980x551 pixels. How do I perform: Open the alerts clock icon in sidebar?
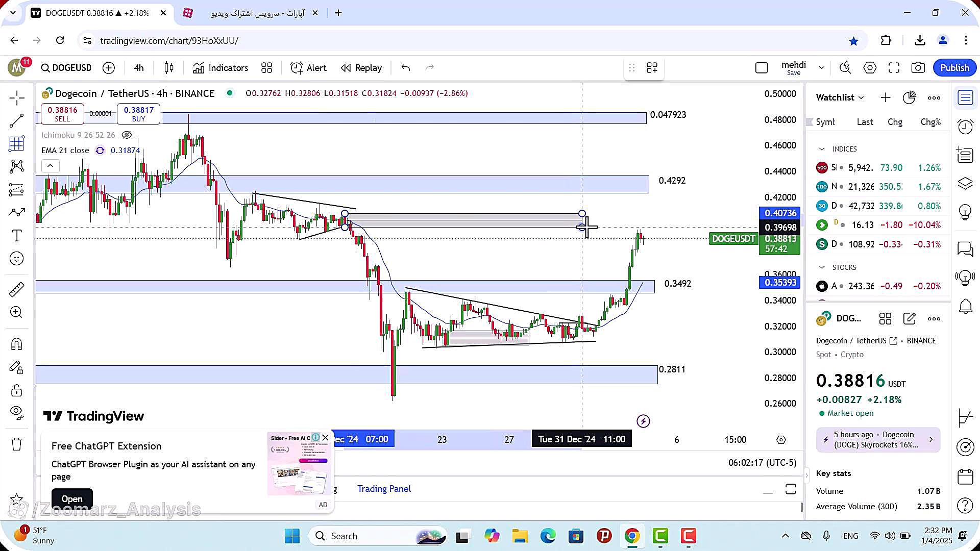tap(965, 126)
